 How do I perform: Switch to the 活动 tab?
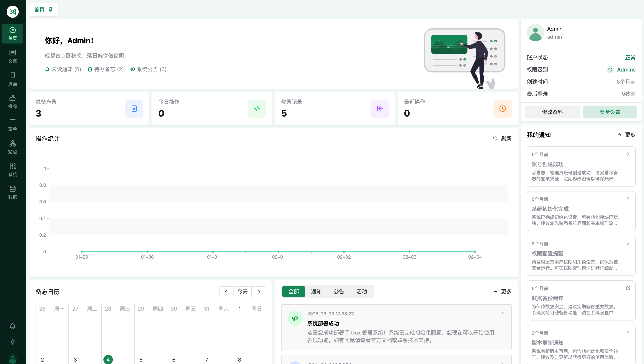coord(362,292)
